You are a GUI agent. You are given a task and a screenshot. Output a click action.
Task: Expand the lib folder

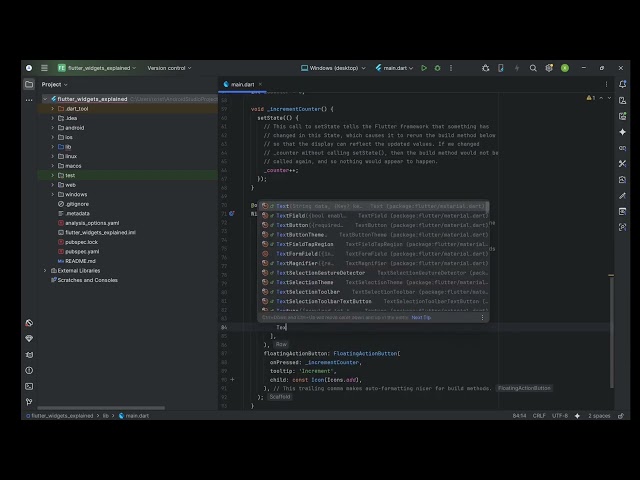53,147
